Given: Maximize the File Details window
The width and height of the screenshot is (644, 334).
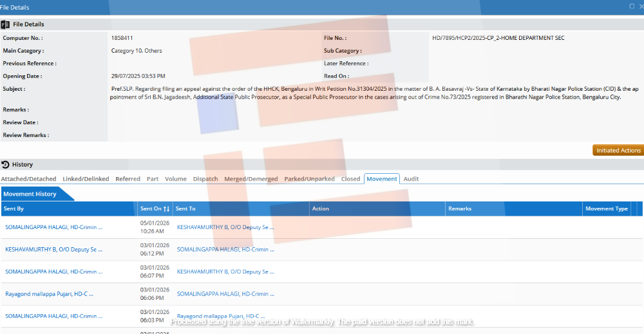Looking at the screenshot, I should pyautogui.click(x=631, y=6).
